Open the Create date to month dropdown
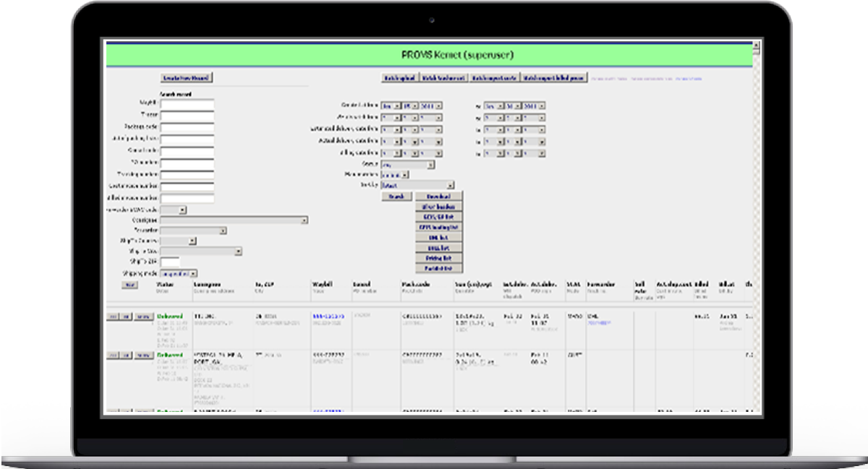The height and width of the screenshot is (469, 868). 494,106
